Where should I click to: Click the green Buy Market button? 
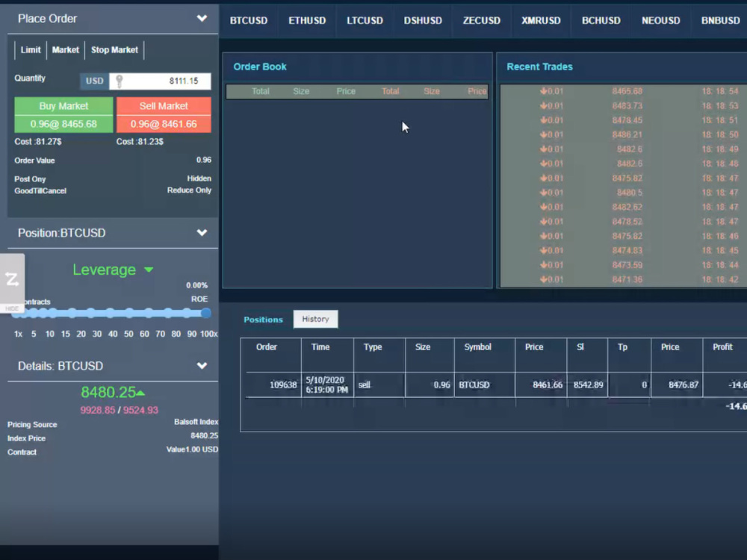pyautogui.click(x=63, y=115)
